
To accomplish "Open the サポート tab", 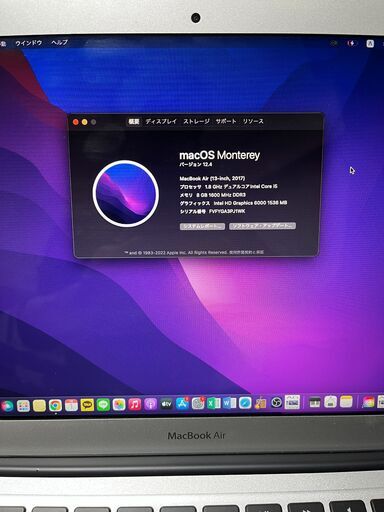I will (x=226, y=121).
